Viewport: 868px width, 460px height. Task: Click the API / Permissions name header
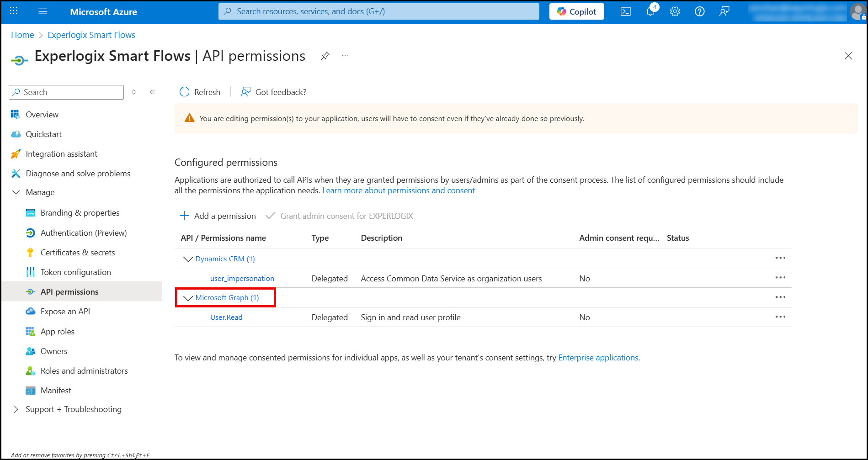[224, 238]
